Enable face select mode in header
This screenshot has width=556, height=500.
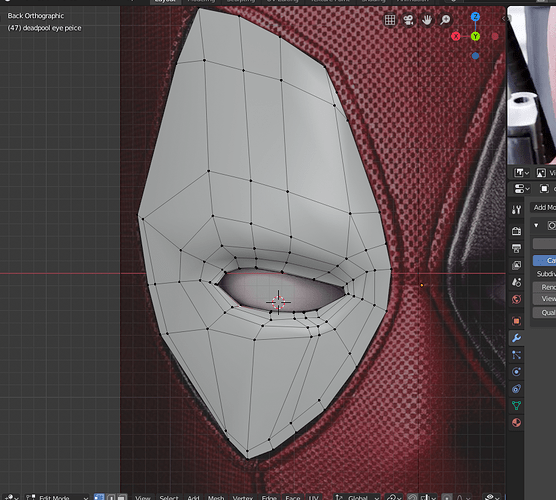point(122,497)
